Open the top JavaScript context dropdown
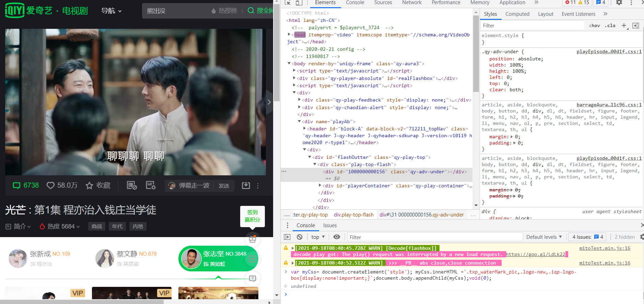 318,237
